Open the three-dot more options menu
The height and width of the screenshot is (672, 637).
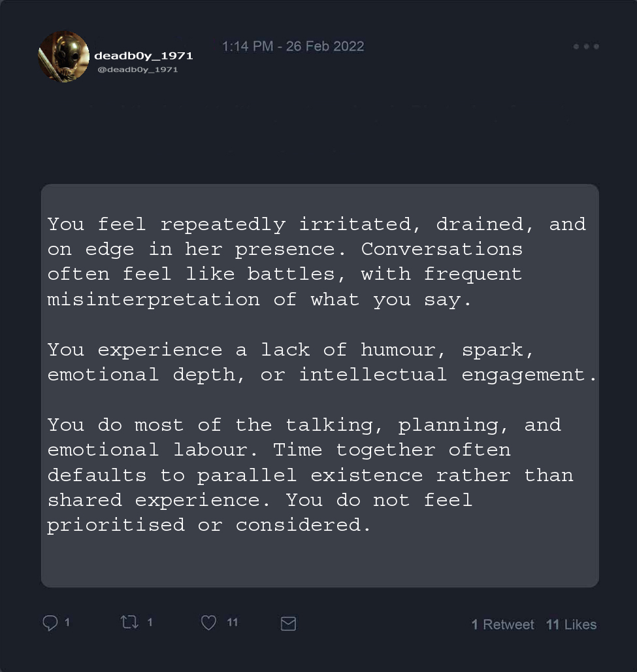coord(585,46)
